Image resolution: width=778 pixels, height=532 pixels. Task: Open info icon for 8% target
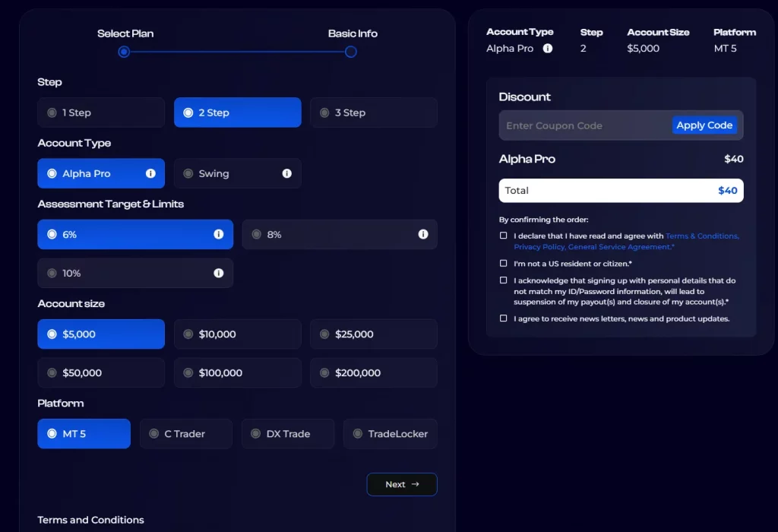point(423,234)
